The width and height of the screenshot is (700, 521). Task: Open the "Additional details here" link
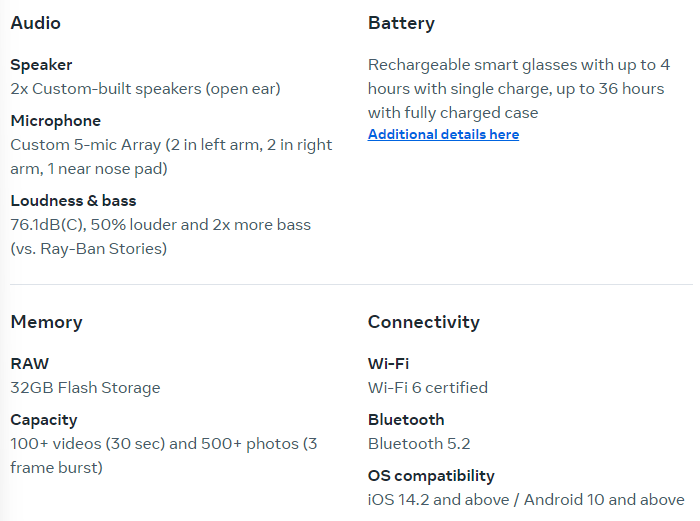click(443, 135)
